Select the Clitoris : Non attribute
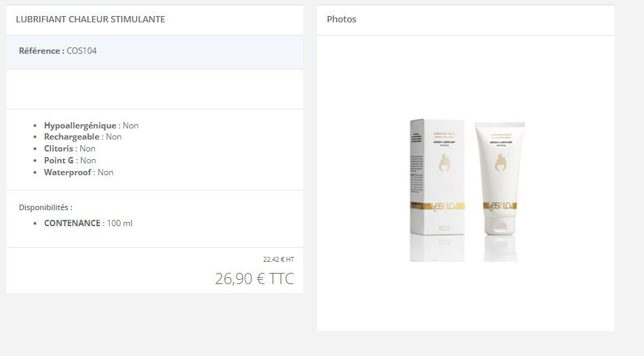 point(69,149)
